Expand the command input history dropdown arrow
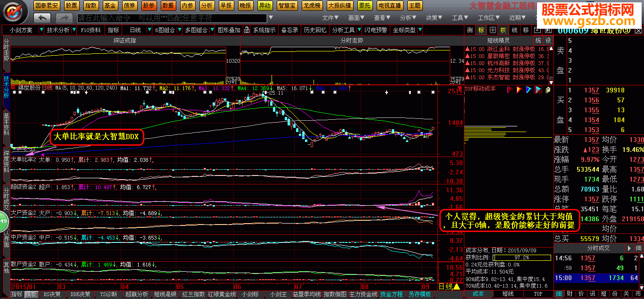644x299 pixels. (270, 18)
